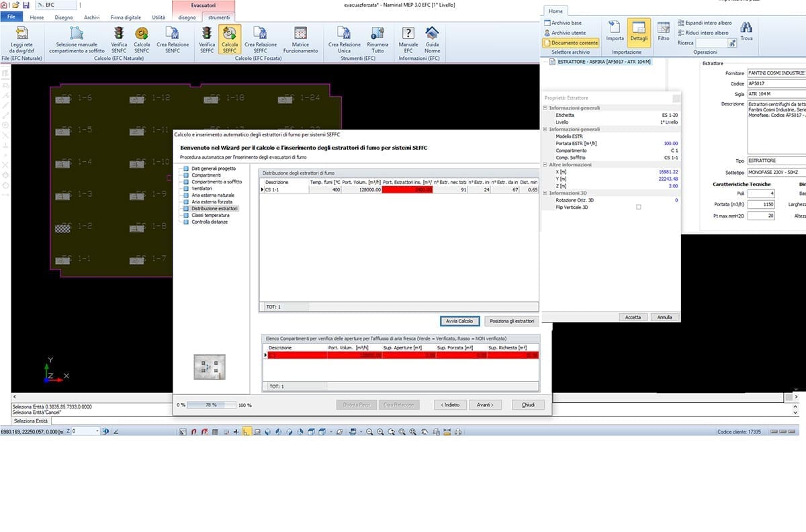Click Accetta in properties panel
The height and width of the screenshot is (532, 806).
point(633,317)
